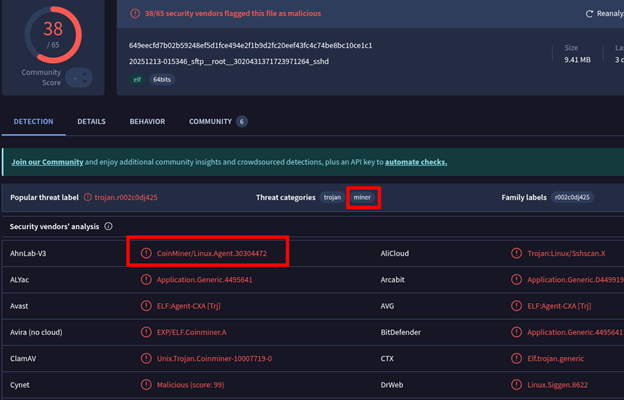This screenshot has height=400, width=624.
Task: Open the DETECTION tab
Action: [33, 122]
